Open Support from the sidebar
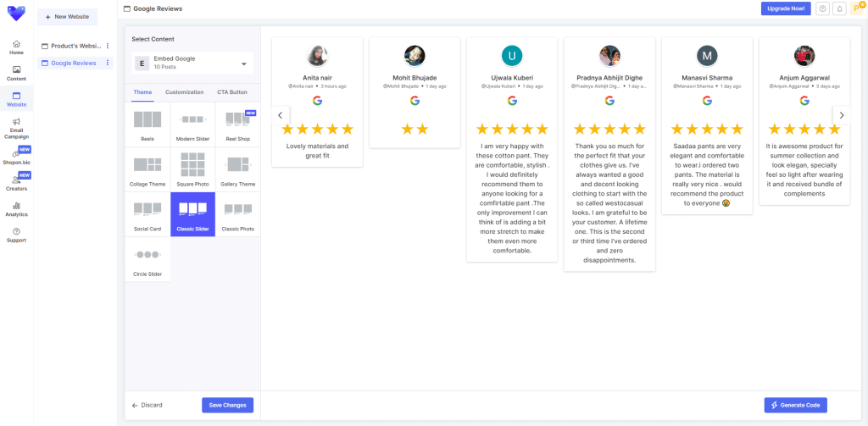Screen dimensions: 868x426 click(x=16, y=235)
